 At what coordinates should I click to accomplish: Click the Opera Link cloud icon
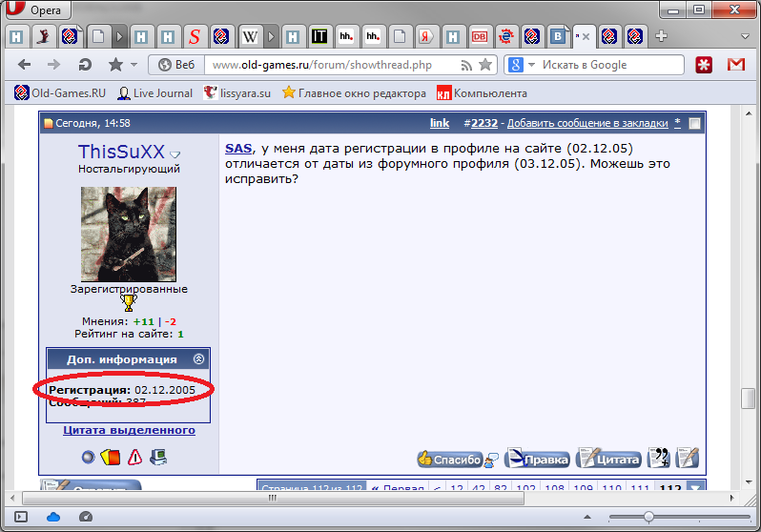52,517
